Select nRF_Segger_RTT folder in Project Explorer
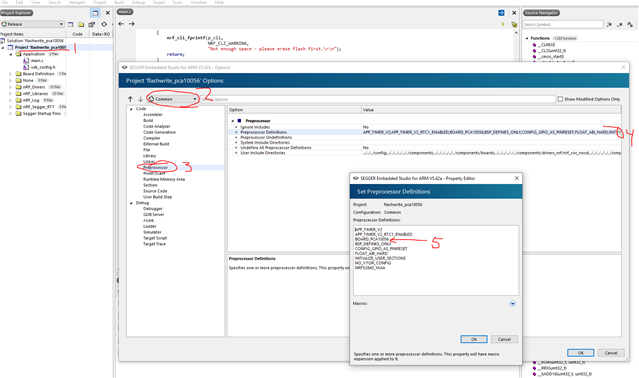Viewport: 639px width, 378px height. [38, 107]
